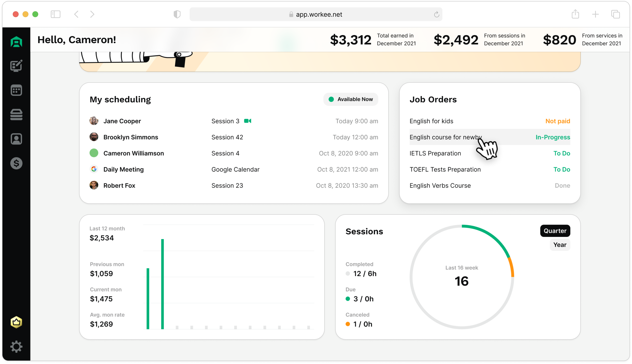
Task: Select the website editor icon in sidebar
Action: pos(16,66)
